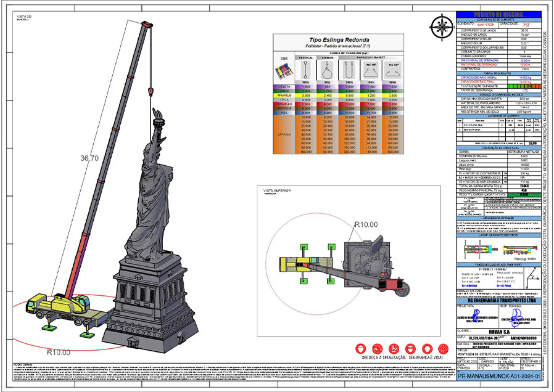
Task: Click 'OBEDEÇA A SINALIZAÇÃO. SEGURANÇA É VIDA!' text
Action: coord(402,357)
